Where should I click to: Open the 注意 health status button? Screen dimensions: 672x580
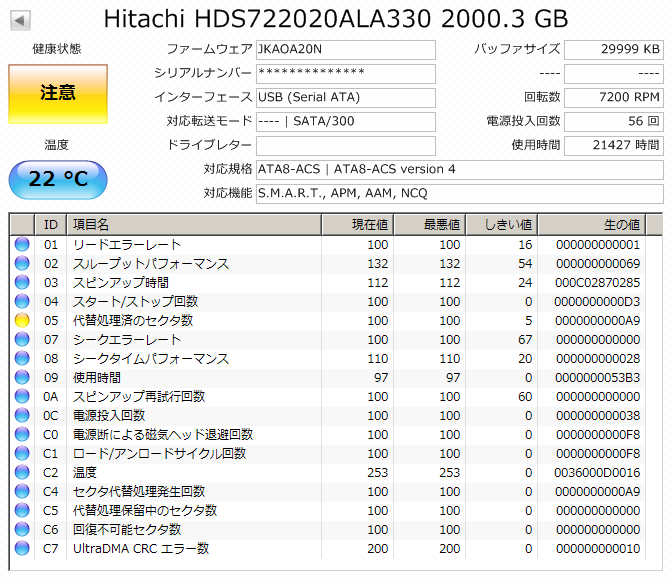click(x=58, y=94)
